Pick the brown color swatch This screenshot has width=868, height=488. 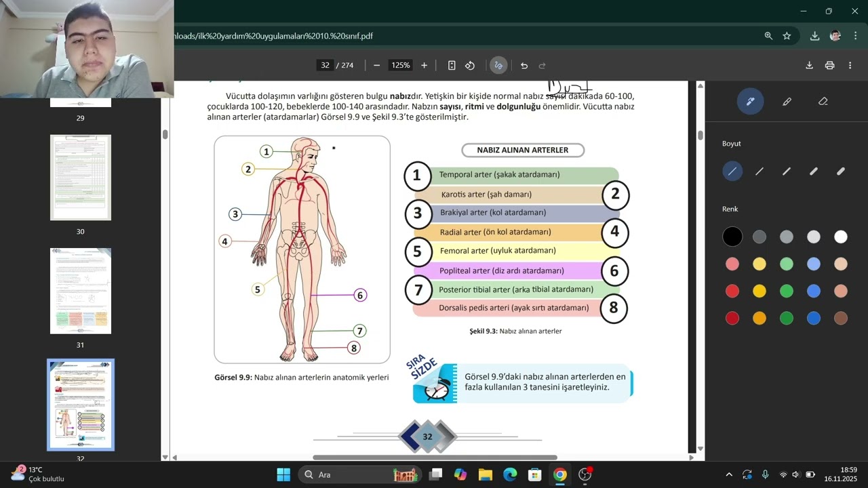(841, 318)
